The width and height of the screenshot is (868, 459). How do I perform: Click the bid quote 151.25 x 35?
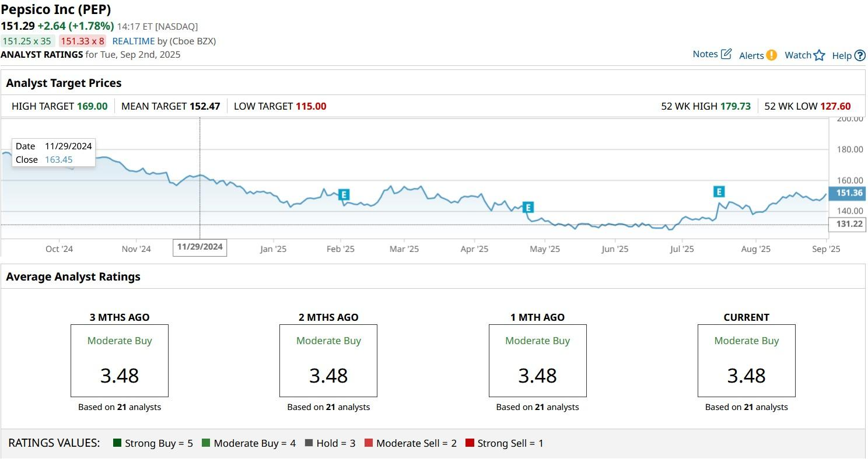pos(27,41)
